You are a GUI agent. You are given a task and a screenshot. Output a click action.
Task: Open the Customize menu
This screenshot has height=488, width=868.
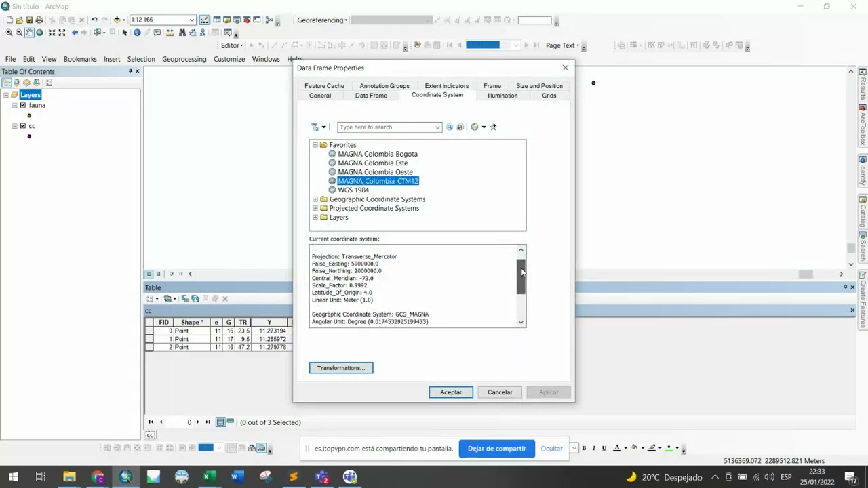229,59
